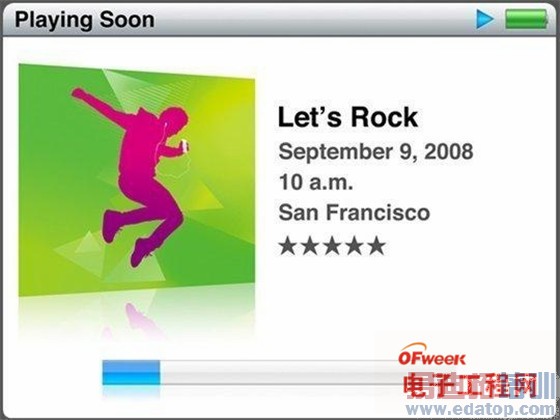Click the "Playing Soon" header title
This screenshot has height=420, width=560.
point(85,20)
